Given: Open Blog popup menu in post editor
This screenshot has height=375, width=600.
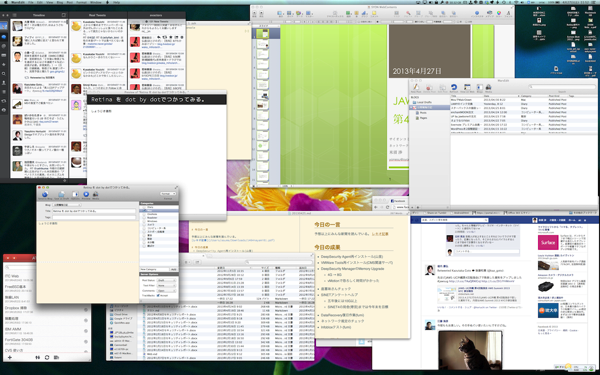Looking at the screenshot, I should [67, 205].
